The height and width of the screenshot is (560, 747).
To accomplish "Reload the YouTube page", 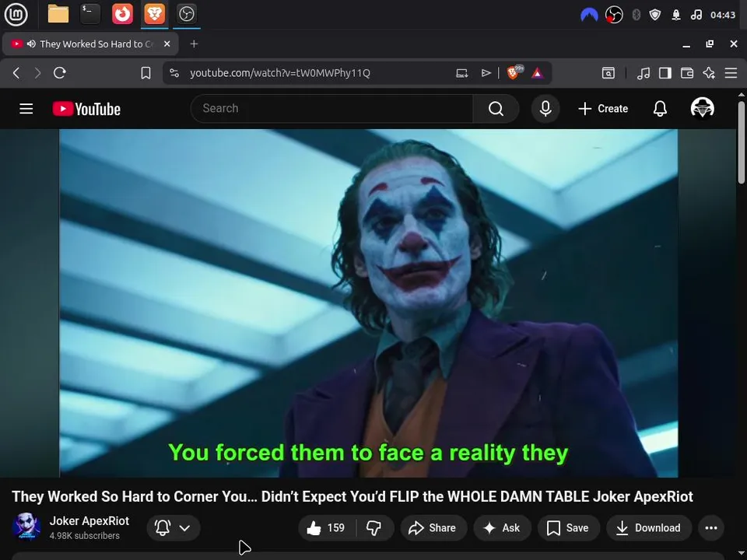I will (x=60, y=73).
